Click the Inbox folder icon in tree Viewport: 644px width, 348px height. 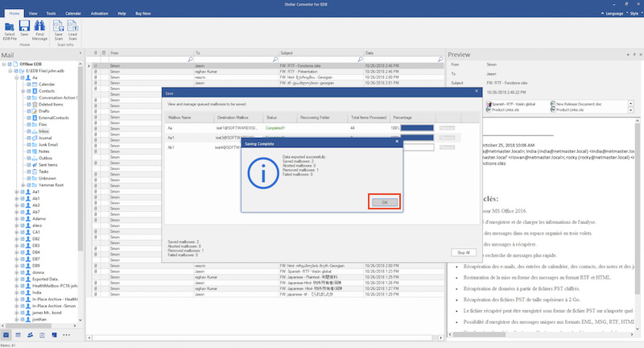click(35, 131)
